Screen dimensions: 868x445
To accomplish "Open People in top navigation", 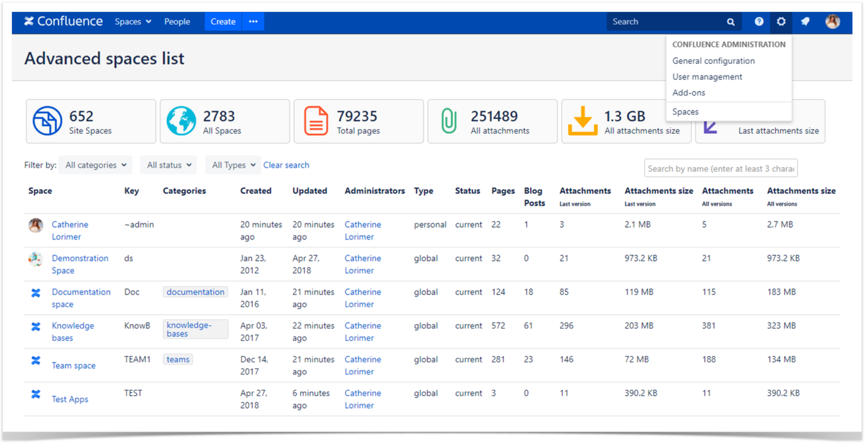I will pos(177,21).
